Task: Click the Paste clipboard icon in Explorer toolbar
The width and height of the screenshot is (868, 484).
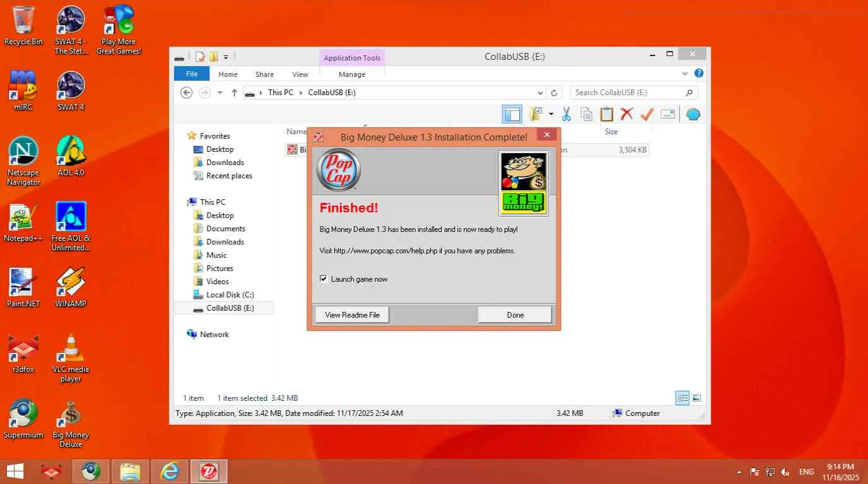Action: coord(606,114)
